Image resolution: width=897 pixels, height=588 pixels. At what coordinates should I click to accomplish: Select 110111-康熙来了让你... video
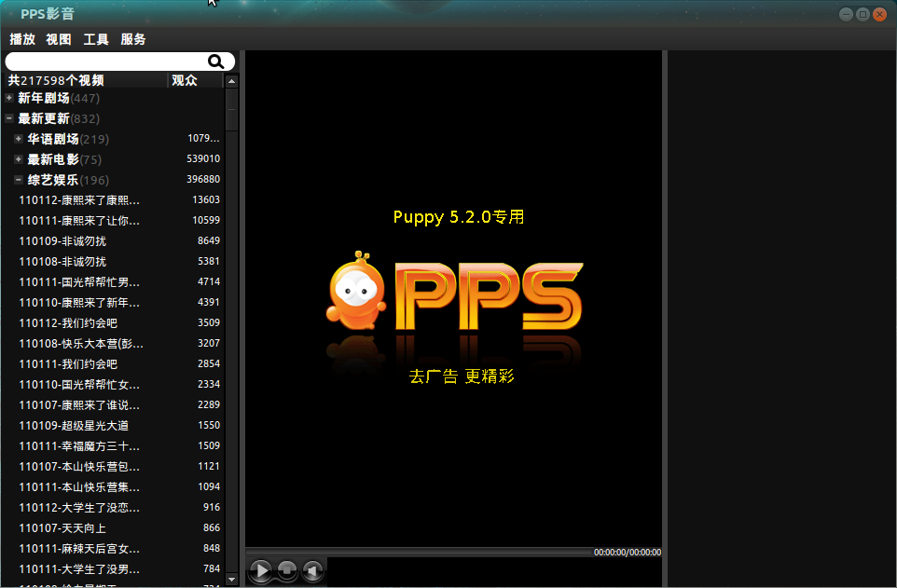coord(79,221)
